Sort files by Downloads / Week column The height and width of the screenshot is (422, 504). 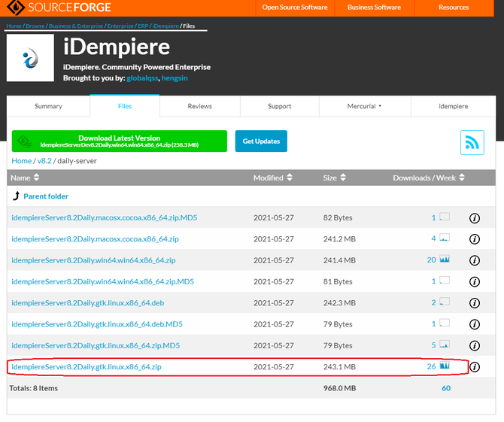click(429, 178)
